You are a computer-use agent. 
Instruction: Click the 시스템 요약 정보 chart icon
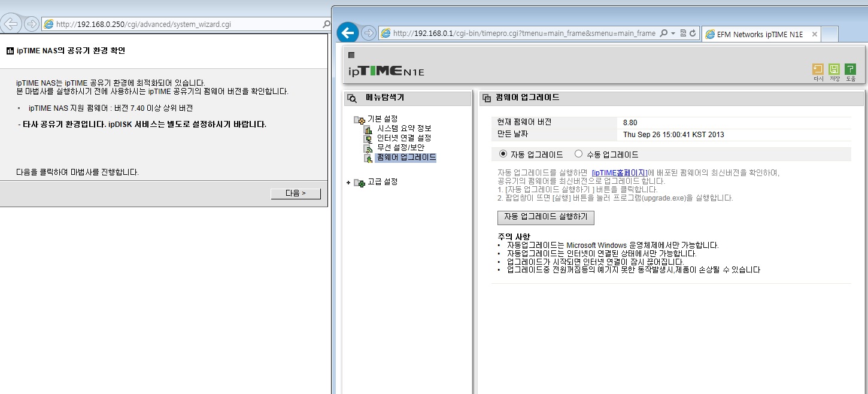click(x=368, y=129)
